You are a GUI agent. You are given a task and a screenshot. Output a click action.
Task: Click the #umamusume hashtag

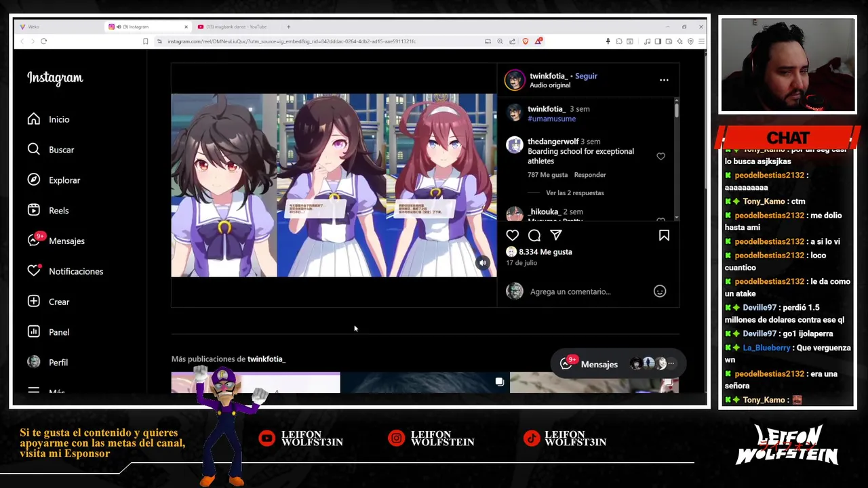pyautogui.click(x=551, y=119)
